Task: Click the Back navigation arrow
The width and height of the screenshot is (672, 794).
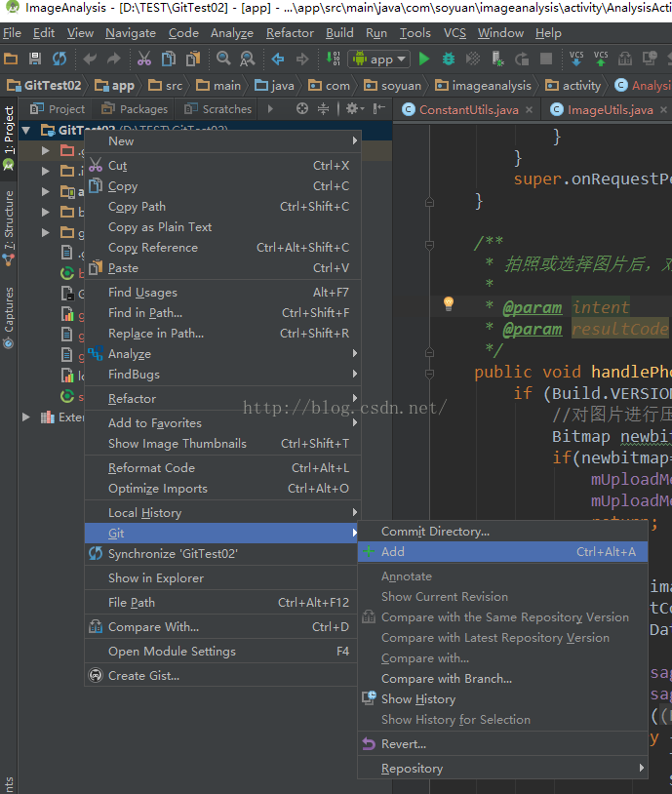Action: point(278,59)
